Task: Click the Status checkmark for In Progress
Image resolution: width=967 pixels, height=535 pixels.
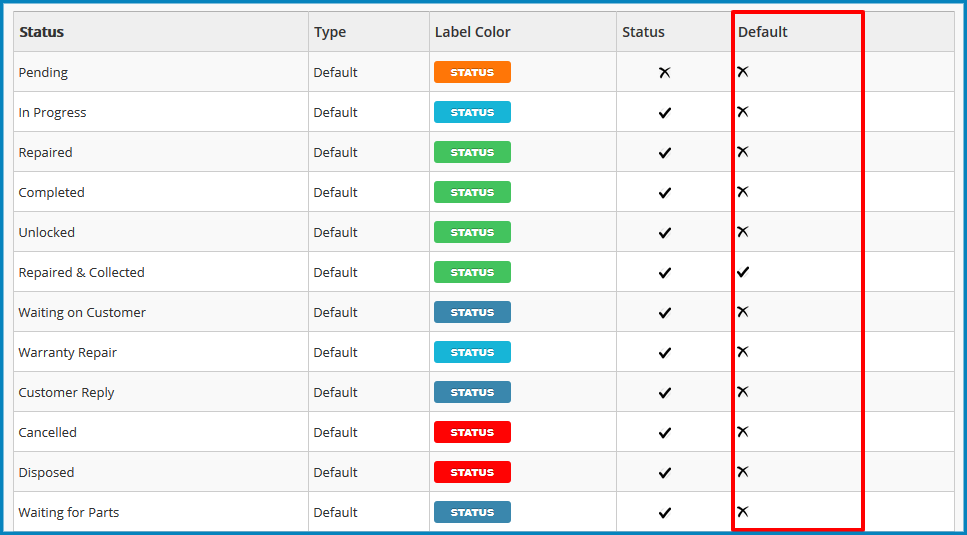Action: coord(664,113)
